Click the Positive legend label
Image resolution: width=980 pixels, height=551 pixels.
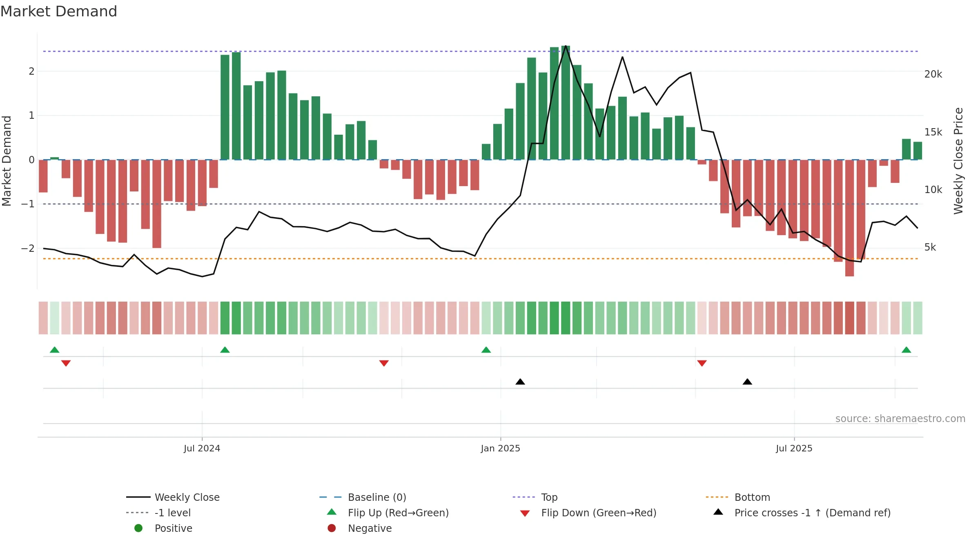[173, 528]
